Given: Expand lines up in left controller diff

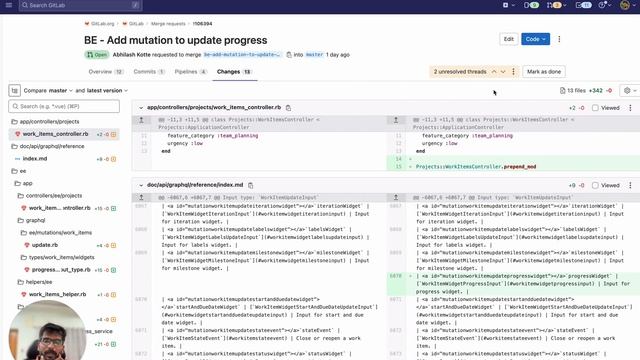Looking at the screenshot, I should pos(141,120).
